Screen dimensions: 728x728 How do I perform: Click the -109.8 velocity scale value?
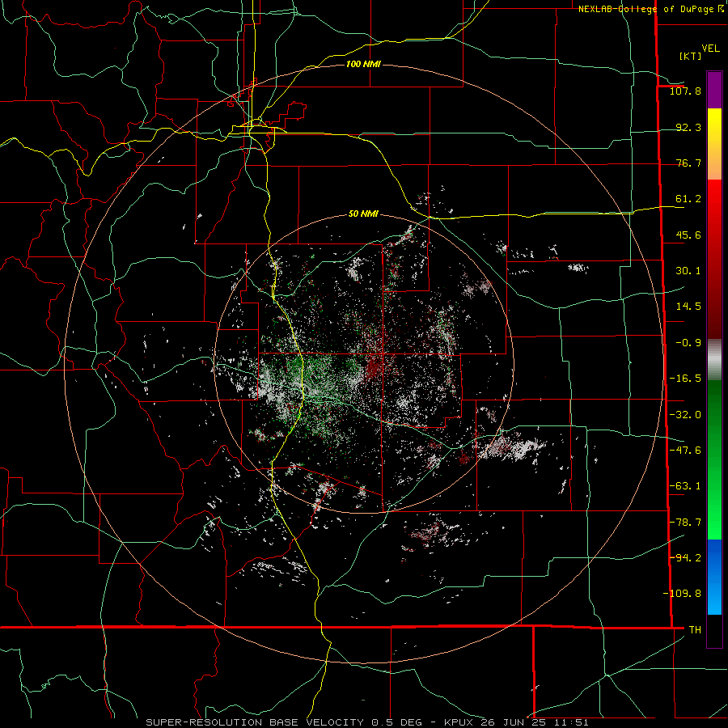pos(682,594)
